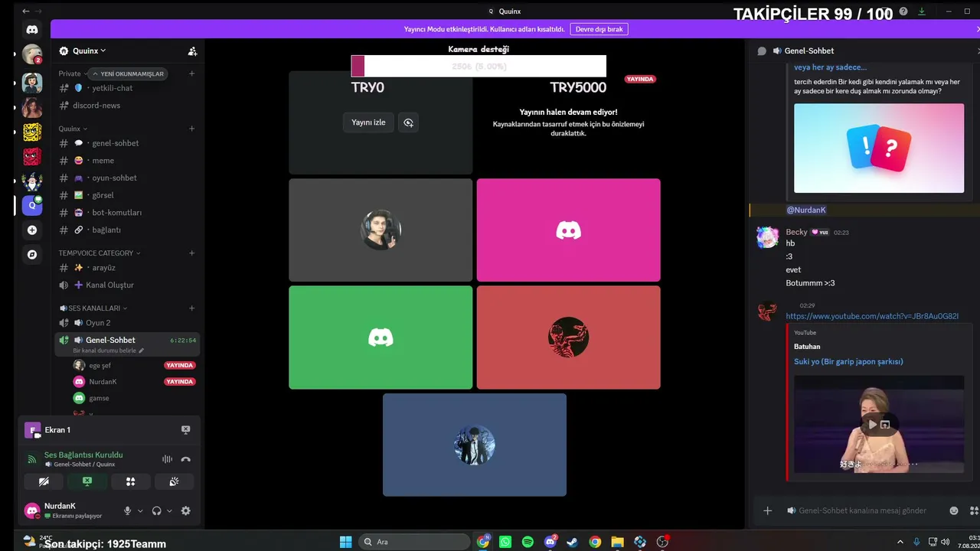Open Spotify from the taskbar

click(528, 542)
